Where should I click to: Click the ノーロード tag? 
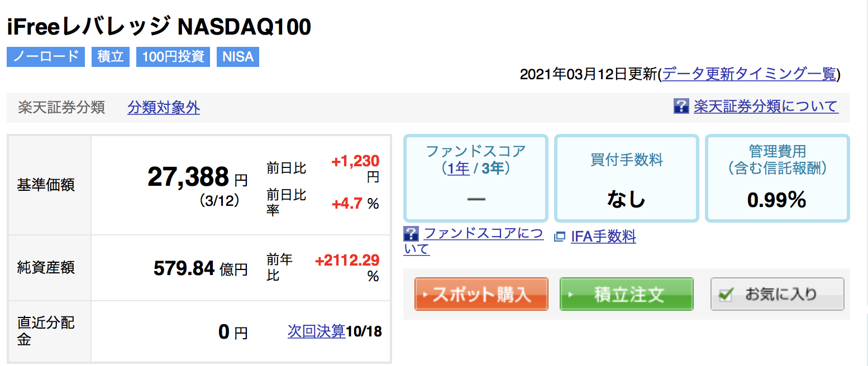tap(46, 57)
